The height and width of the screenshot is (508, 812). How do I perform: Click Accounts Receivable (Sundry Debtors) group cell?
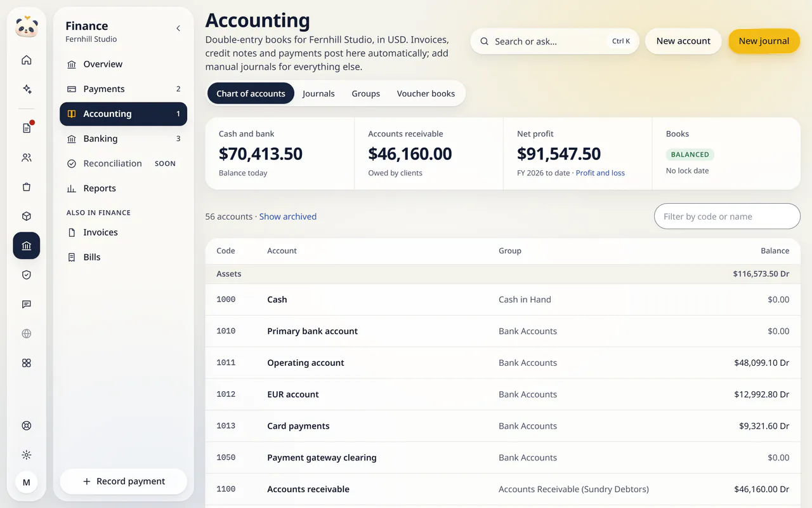click(573, 489)
